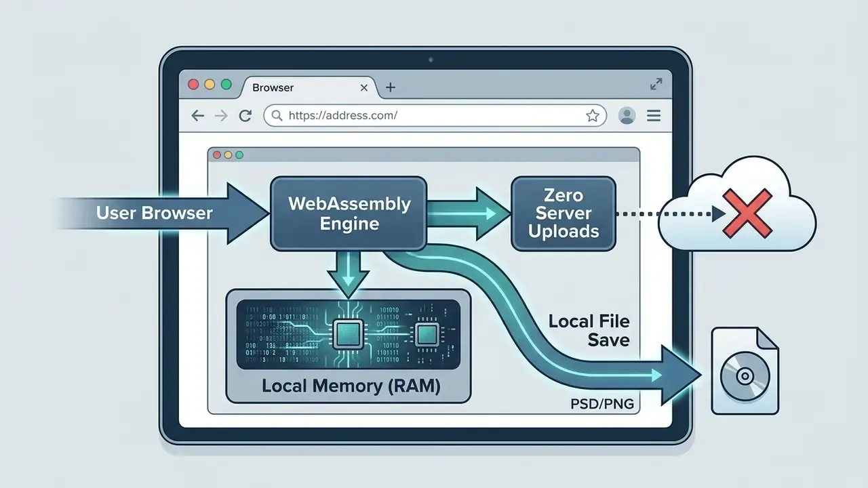868x488 pixels.
Task: Open a new tab with the plus icon
Action: [390, 87]
